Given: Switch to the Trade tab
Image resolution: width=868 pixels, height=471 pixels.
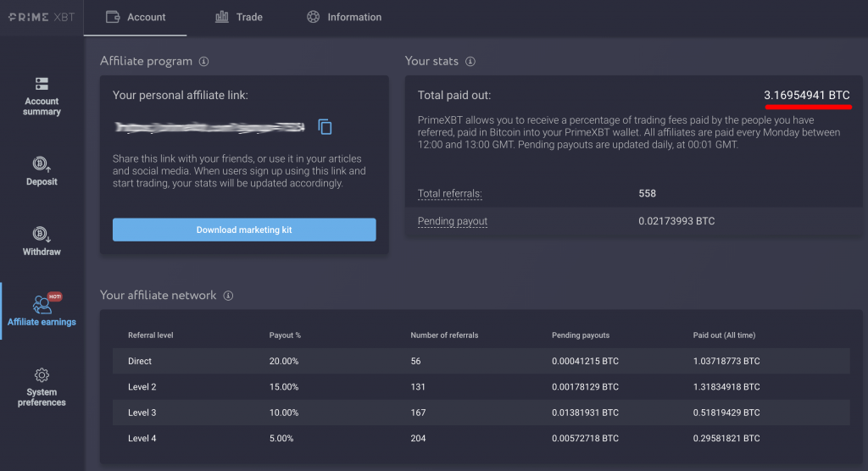Looking at the screenshot, I should point(238,18).
